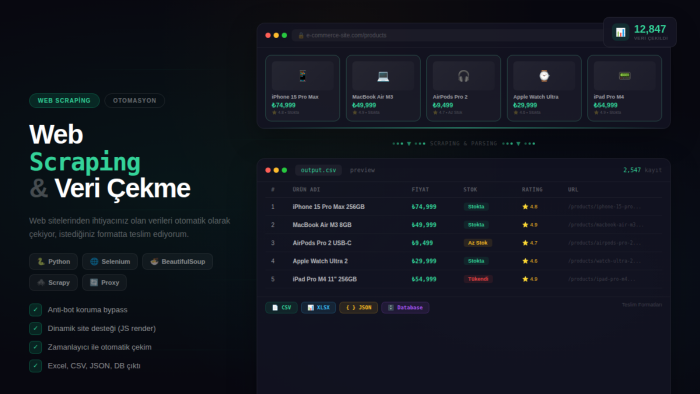The height and width of the screenshot is (394, 700).
Task: Click the ₺74,999 price in the table
Action: click(x=424, y=207)
